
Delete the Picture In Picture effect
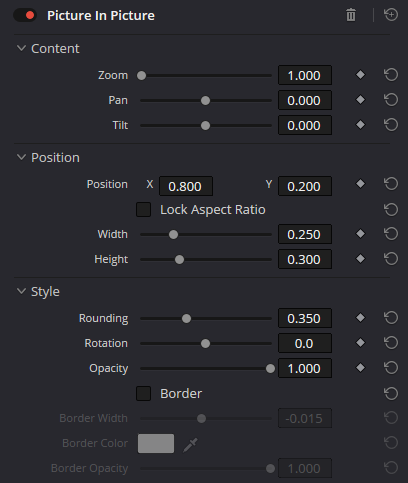(x=351, y=15)
